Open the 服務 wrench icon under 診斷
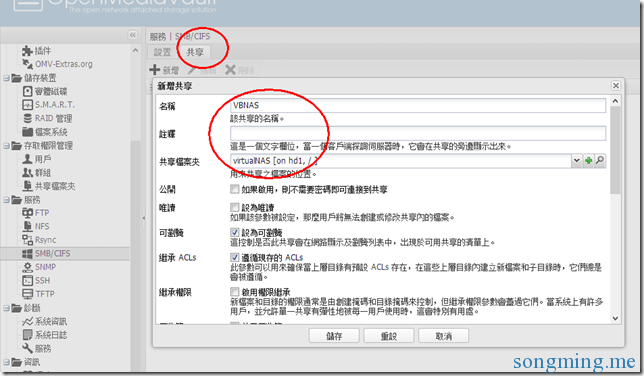 coord(27,348)
